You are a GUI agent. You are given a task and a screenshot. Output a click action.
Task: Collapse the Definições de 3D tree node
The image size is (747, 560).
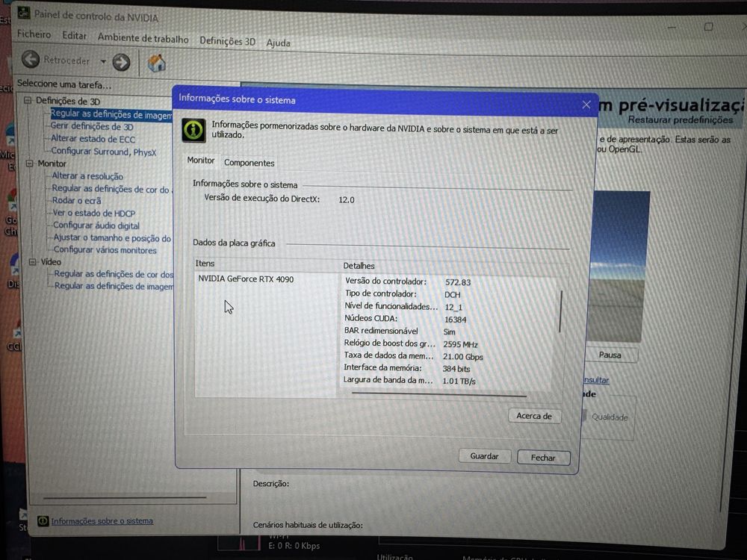pyautogui.click(x=27, y=100)
